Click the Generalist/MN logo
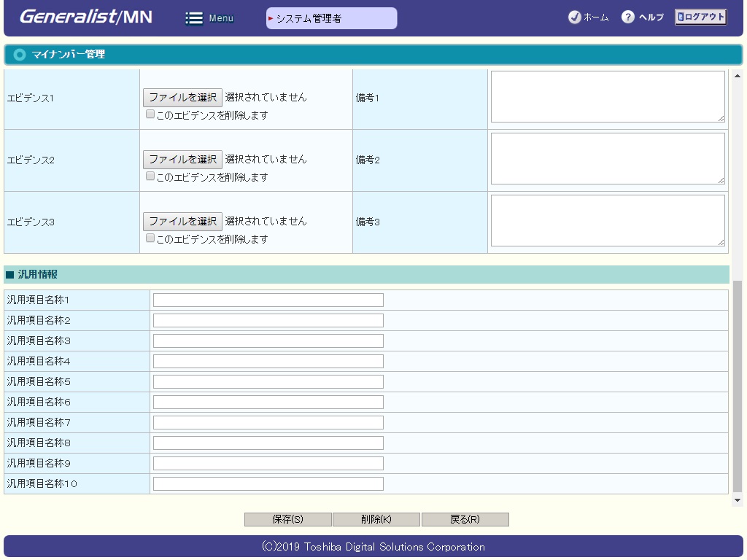747x560 pixels. (x=85, y=17)
